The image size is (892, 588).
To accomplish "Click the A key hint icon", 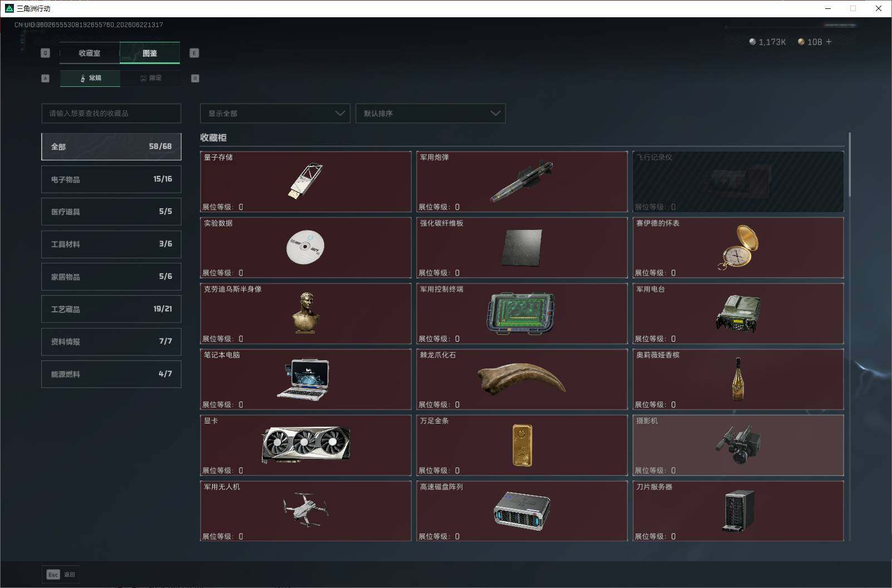I will [46, 78].
